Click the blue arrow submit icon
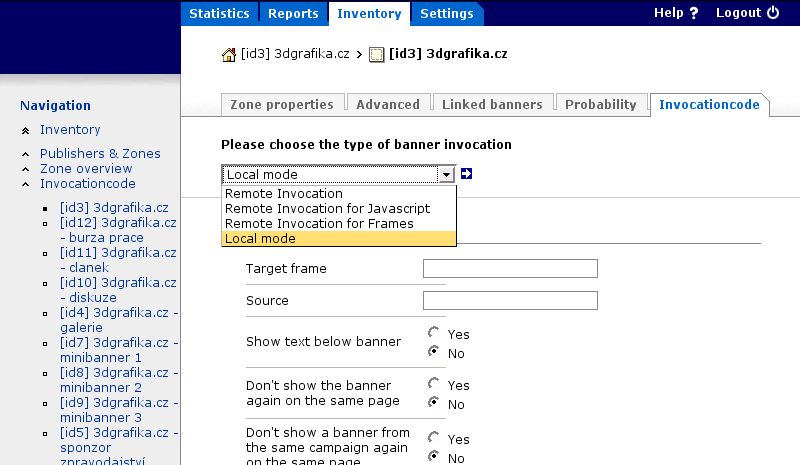Viewport: 800px width, 465px height. [466, 174]
